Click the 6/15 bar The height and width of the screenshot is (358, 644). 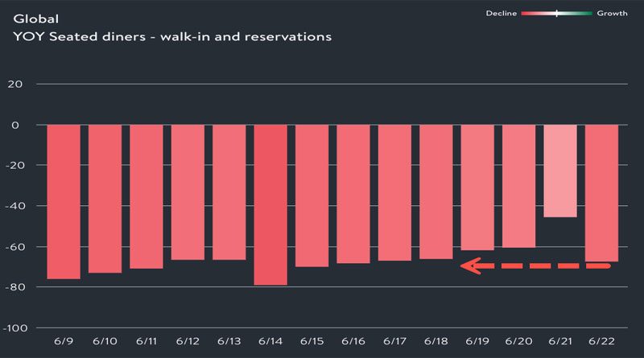(312, 195)
